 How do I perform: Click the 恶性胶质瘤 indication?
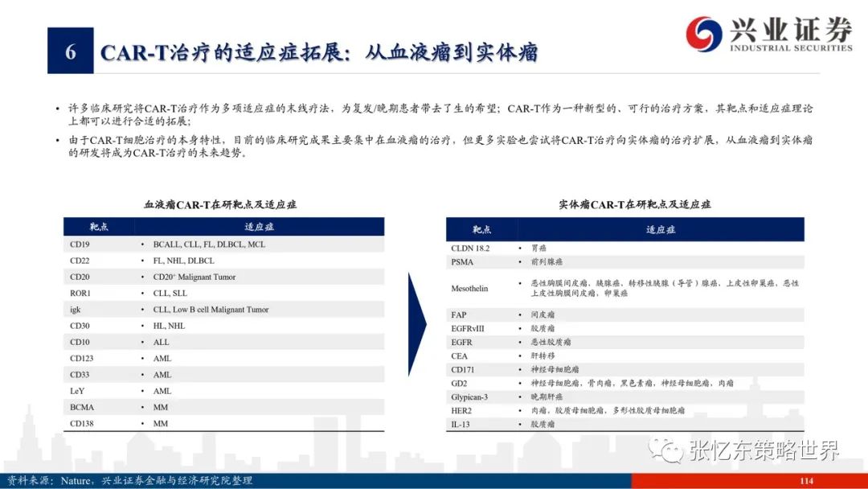click(x=551, y=343)
